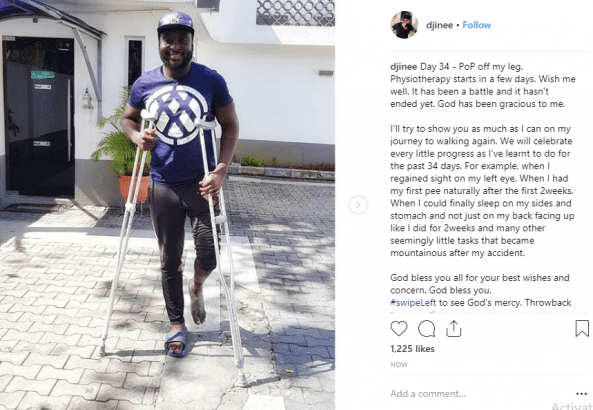This screenshot has width=593, height=410.
Task: Open the #swipeLeft hashtag
Action: [x=413, y=303]
